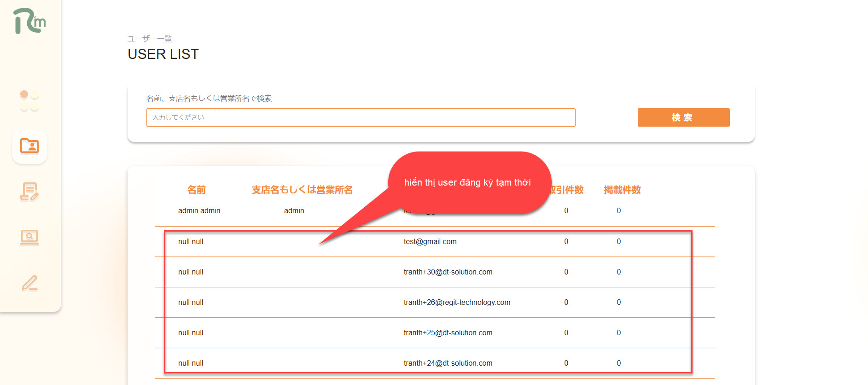
Task: Click the tranth+25@dt-solution.com user entry
Action: [448, 332]
